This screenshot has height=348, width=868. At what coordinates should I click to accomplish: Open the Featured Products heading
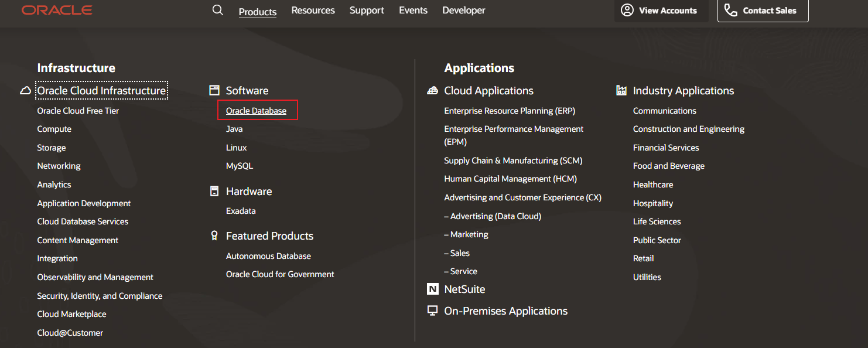pos(270,236)
